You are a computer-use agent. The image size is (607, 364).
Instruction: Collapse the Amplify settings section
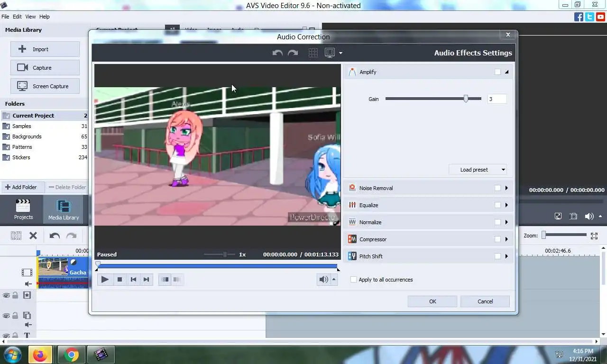pyautogui.click(x=506, y=72)
